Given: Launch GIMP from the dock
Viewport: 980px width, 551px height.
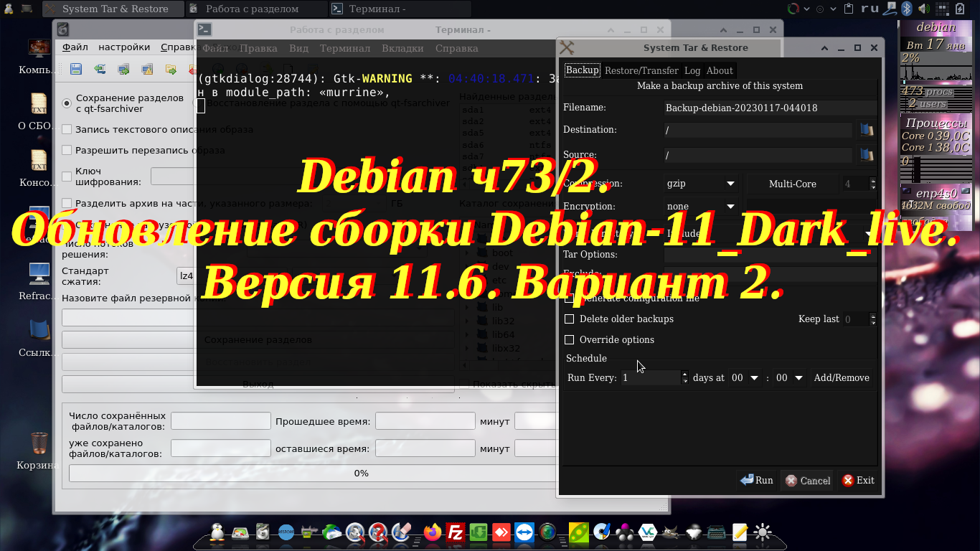Looking at the screenshot, I should pos(669,532).
